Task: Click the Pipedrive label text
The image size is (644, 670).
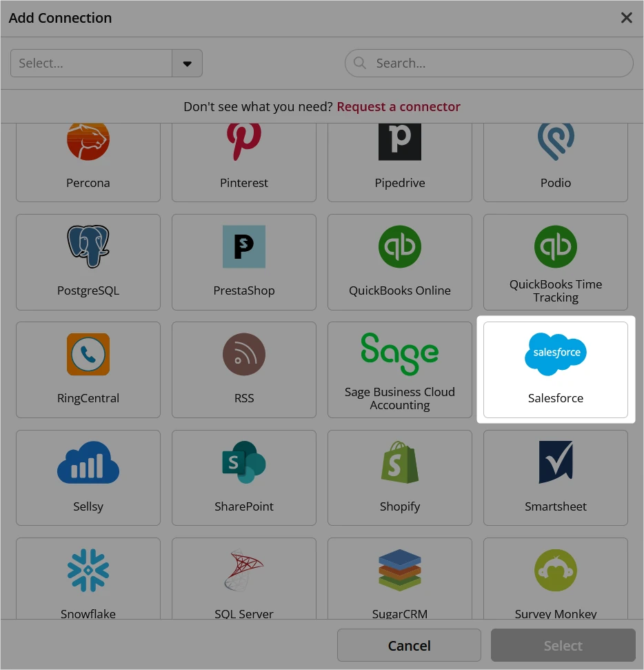Action: pyautogui.click(x=400, y=182)
